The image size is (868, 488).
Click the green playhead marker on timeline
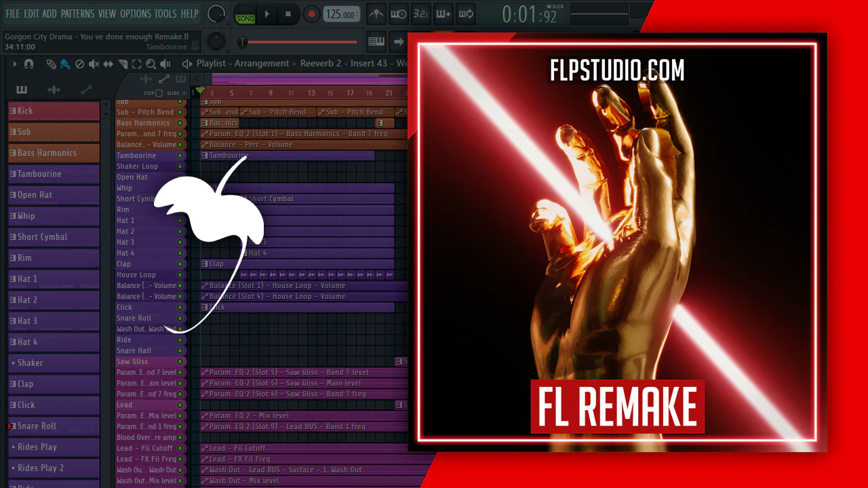point(200,91)
